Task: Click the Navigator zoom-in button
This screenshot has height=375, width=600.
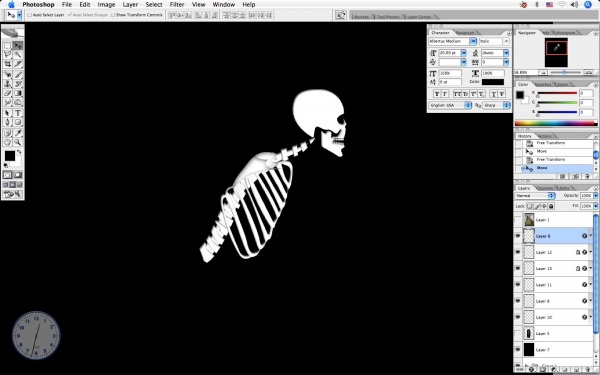Action: click(x=589, y=72)
